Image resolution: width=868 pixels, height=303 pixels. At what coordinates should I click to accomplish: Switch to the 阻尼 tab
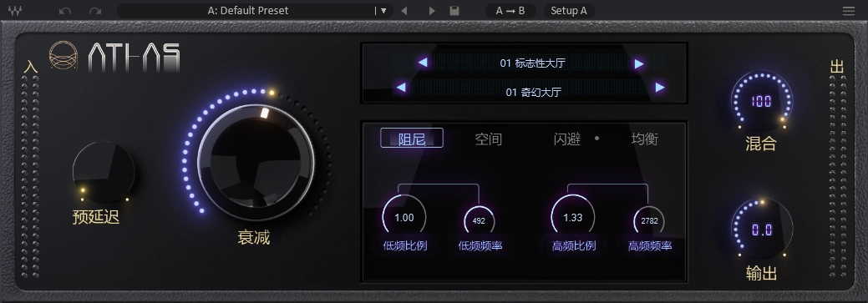coord(412,139)
